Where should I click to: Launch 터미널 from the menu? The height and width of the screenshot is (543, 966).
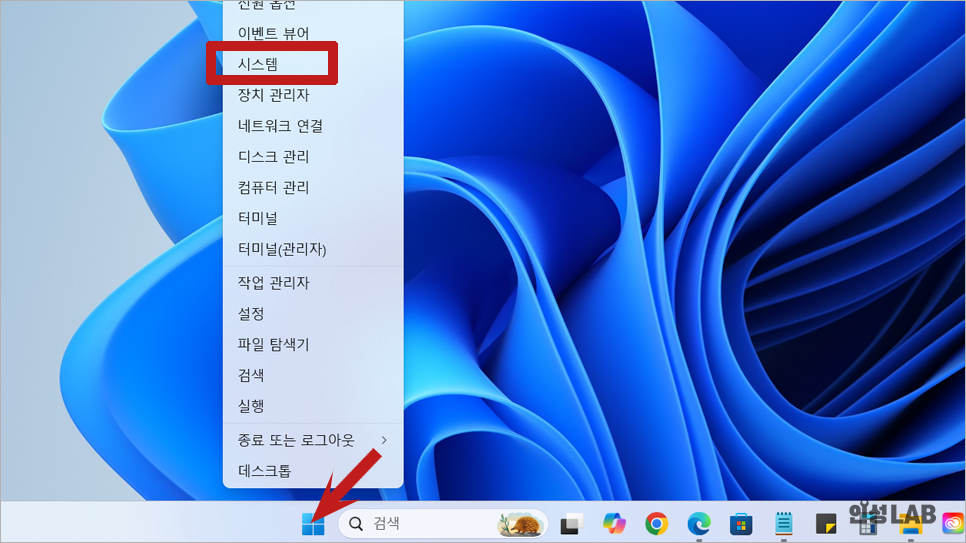pos(313,218)
